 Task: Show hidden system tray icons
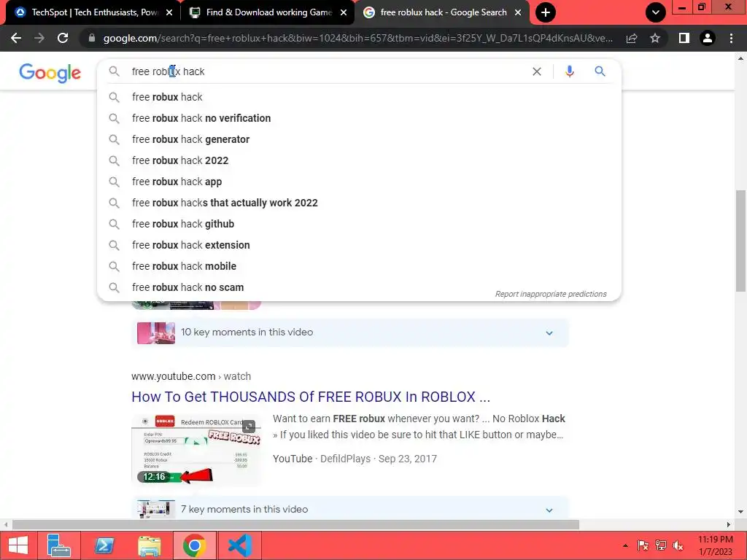point(625,545)
